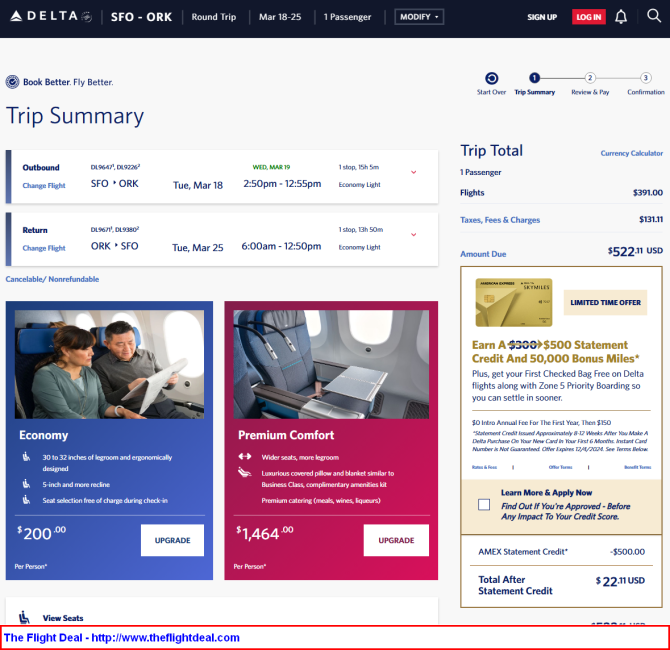The width and height of the screenshot is (670, 650).
Task: Click the theflightdeal.com footer link
Action: 165,637
